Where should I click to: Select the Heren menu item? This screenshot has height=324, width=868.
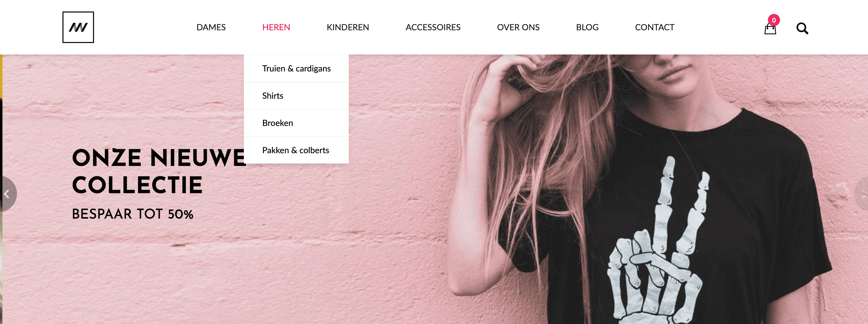pyautogui.click(x=276, y=27)
